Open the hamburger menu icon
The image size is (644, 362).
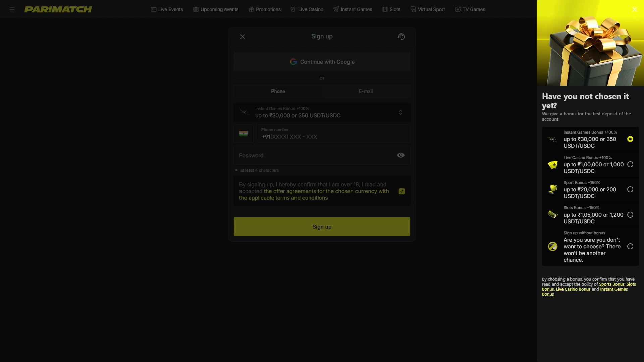click(12, 9)
